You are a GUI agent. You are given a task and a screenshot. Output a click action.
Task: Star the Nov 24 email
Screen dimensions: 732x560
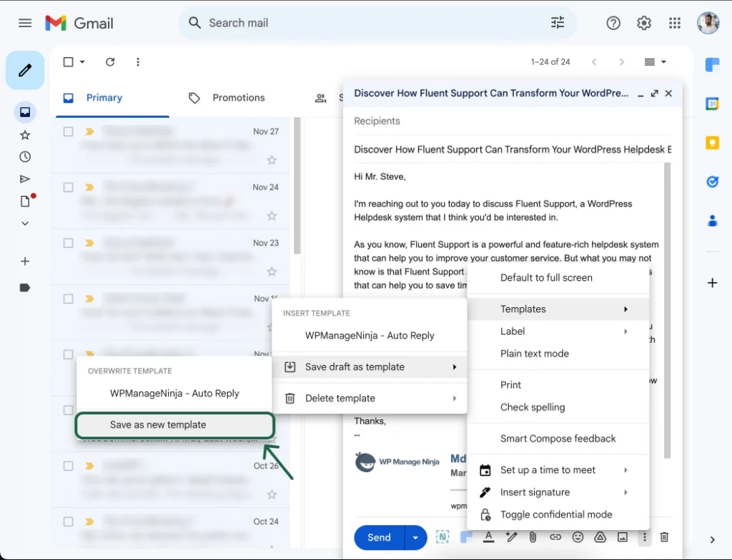[271, 216]
